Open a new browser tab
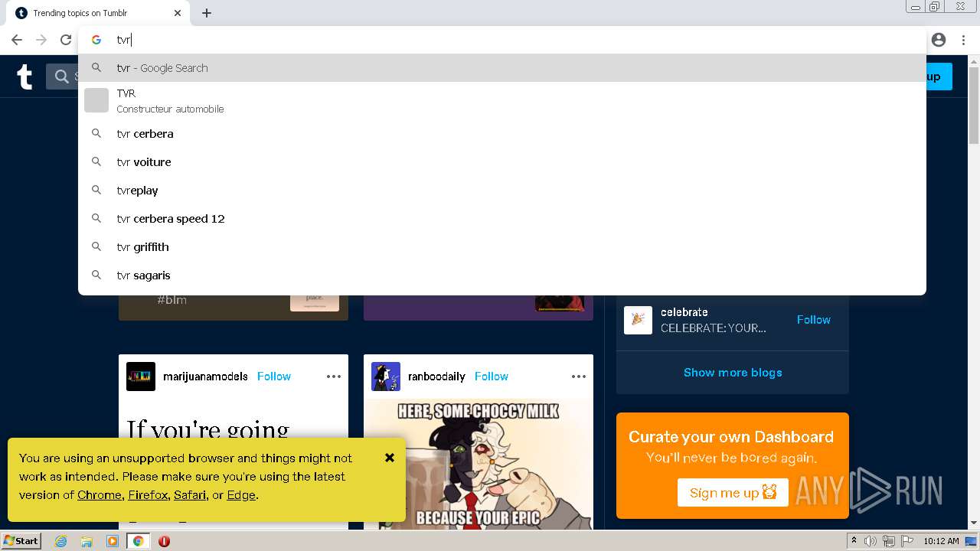This screenshot has width=980, height=551. pyautogui.click(x=207, y=13)
